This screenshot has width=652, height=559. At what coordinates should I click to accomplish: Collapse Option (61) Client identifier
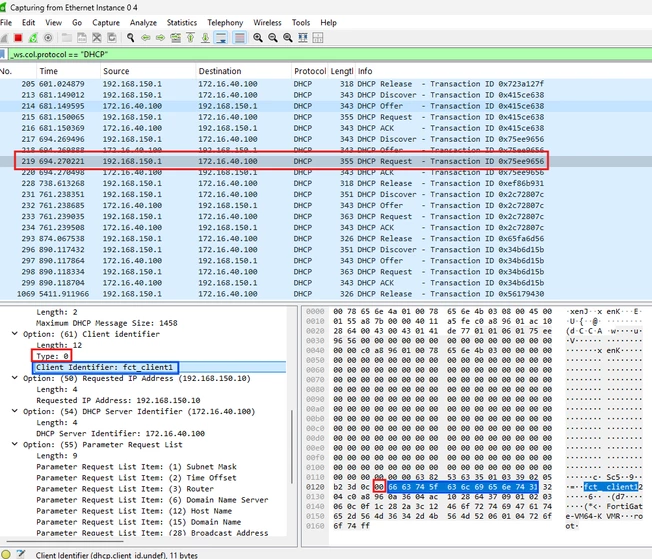point(15,334)
